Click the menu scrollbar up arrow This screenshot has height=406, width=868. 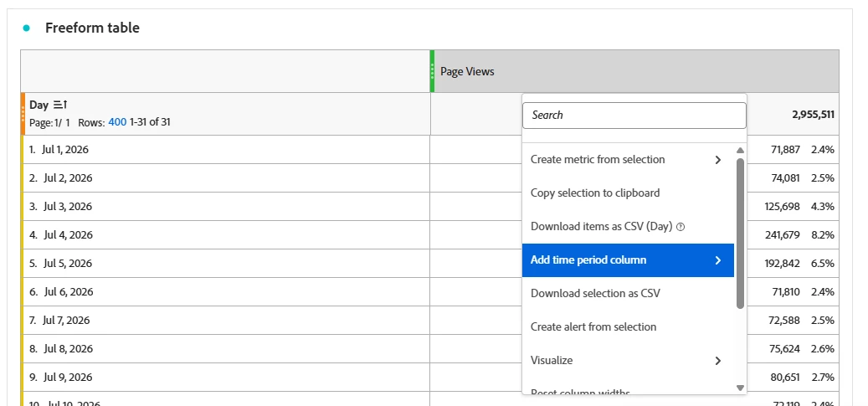(x=740, y=151)
